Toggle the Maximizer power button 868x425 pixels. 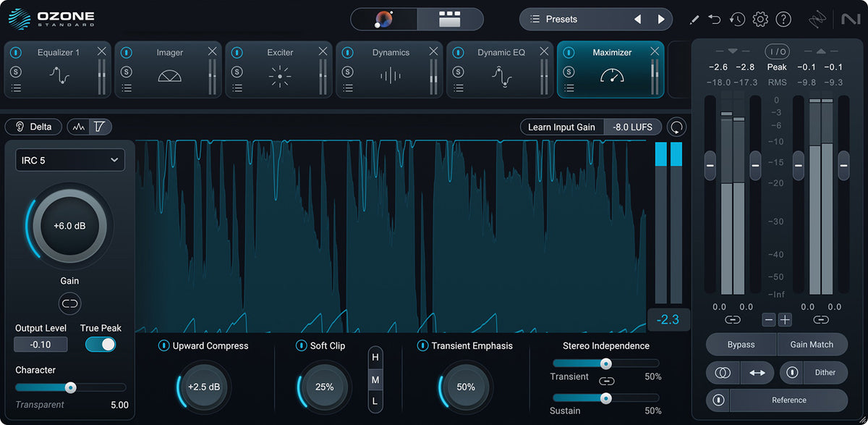click(x=569, y=52)
